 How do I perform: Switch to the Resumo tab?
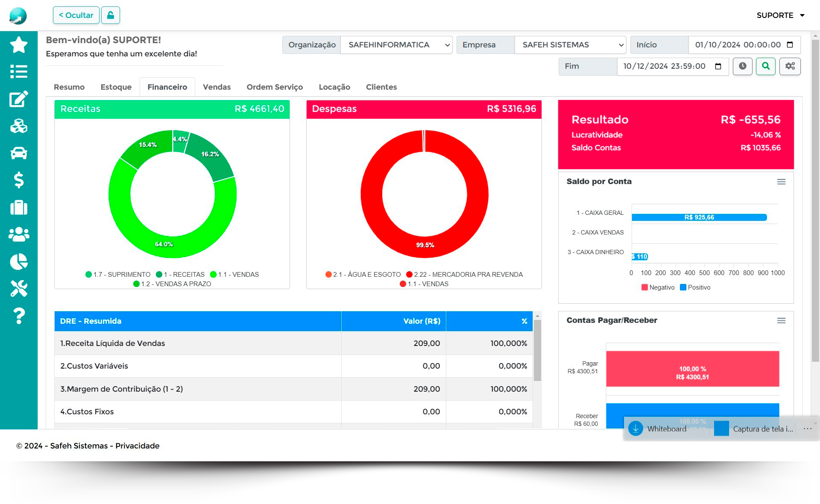coord(69,87)
